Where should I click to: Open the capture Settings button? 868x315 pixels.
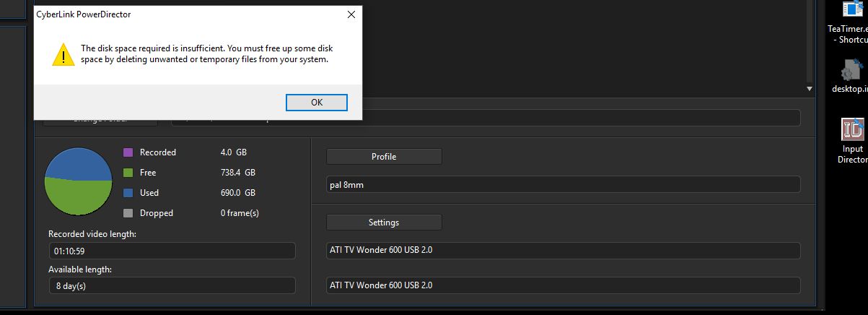tap(384, 222)
